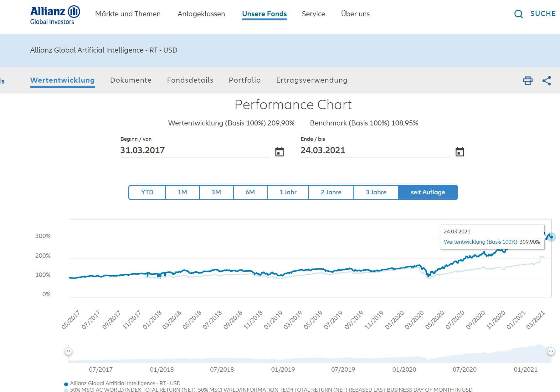Screen dimensions: 560x392
Task: Click the SUCHE search link
Action: point(543,14)
